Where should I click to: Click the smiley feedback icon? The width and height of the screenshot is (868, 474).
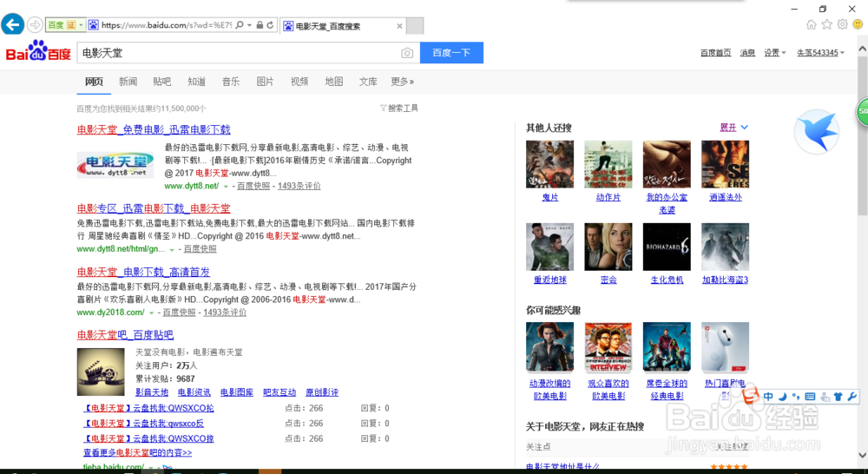(858, 24)
